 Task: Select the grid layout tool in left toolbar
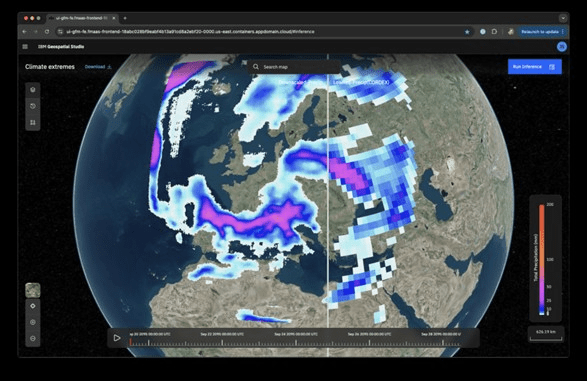coord(33,122)
